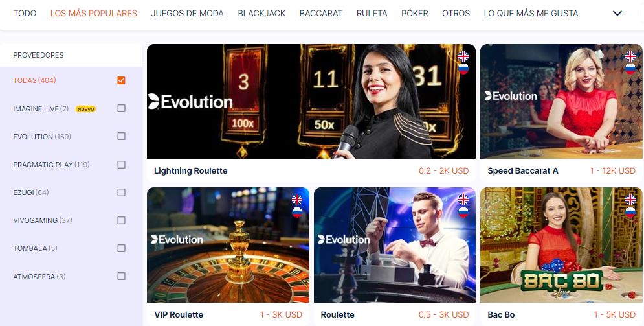Check the Ezugi (64) provider filter
The height and width of the screenshot is (326, 644).
(x=121, y=192)
